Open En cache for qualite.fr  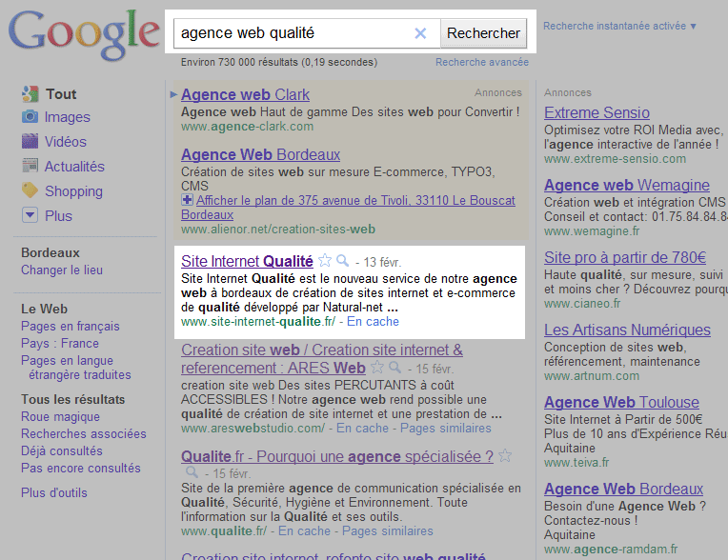click(304, 530)
